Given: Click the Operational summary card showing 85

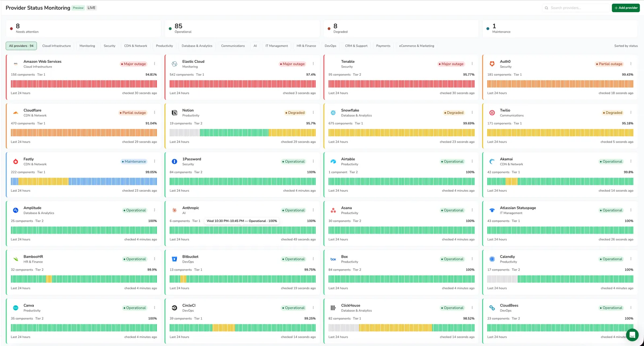Looking at the screenshot, I should 242,29.
